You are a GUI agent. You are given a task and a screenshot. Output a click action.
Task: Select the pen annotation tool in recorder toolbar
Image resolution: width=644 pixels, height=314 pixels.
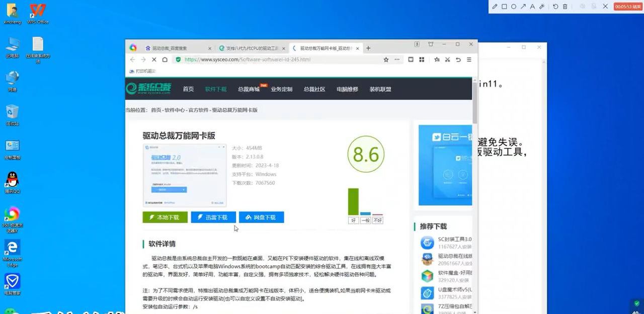[x=495, y=6]
